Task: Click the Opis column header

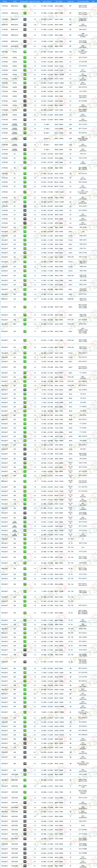Action: click(x=93, y=1)
